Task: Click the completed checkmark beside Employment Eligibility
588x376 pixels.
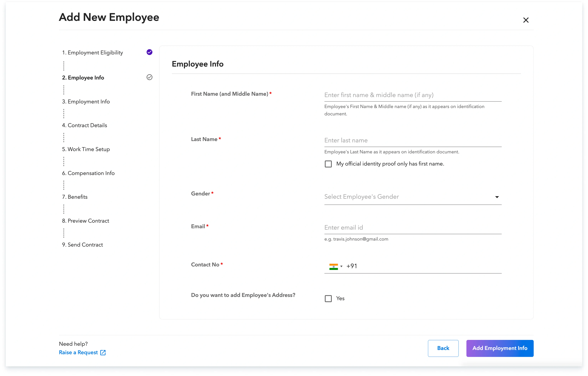Action: (149, 52)
